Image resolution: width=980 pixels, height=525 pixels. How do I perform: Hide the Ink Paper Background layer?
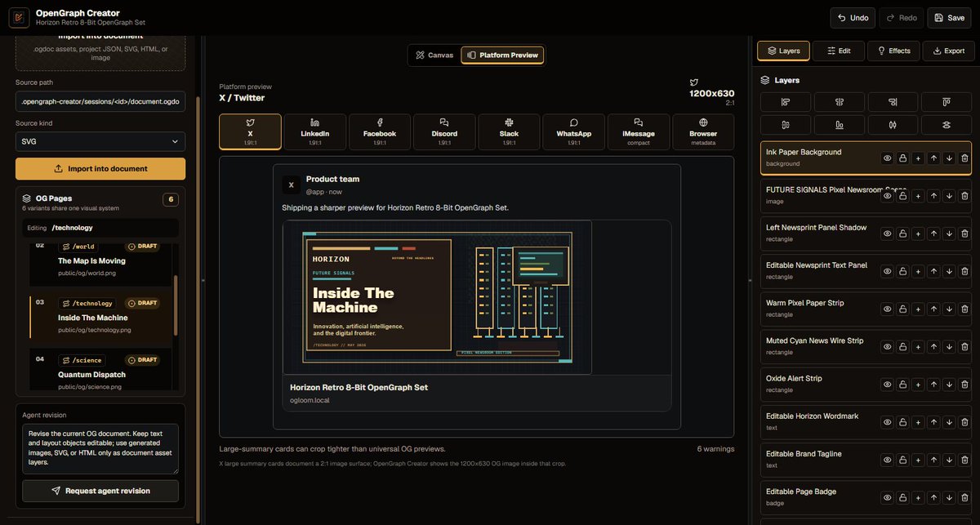(887, 158)
